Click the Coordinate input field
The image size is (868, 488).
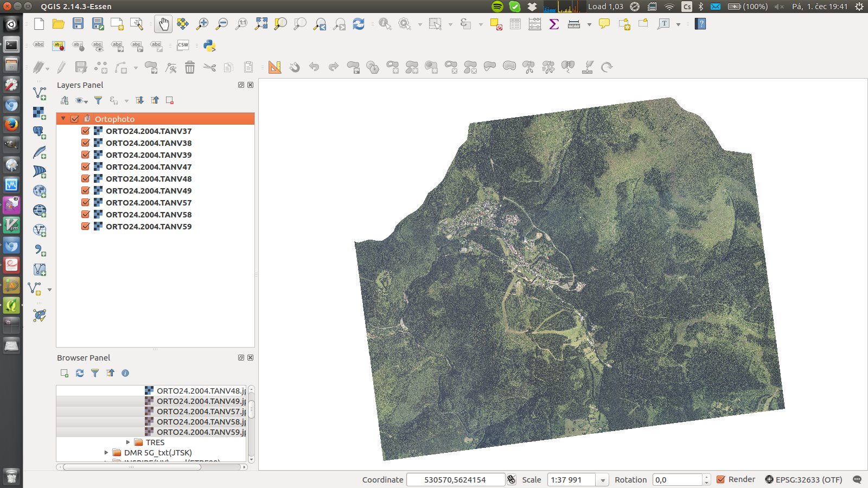point(455,480)
